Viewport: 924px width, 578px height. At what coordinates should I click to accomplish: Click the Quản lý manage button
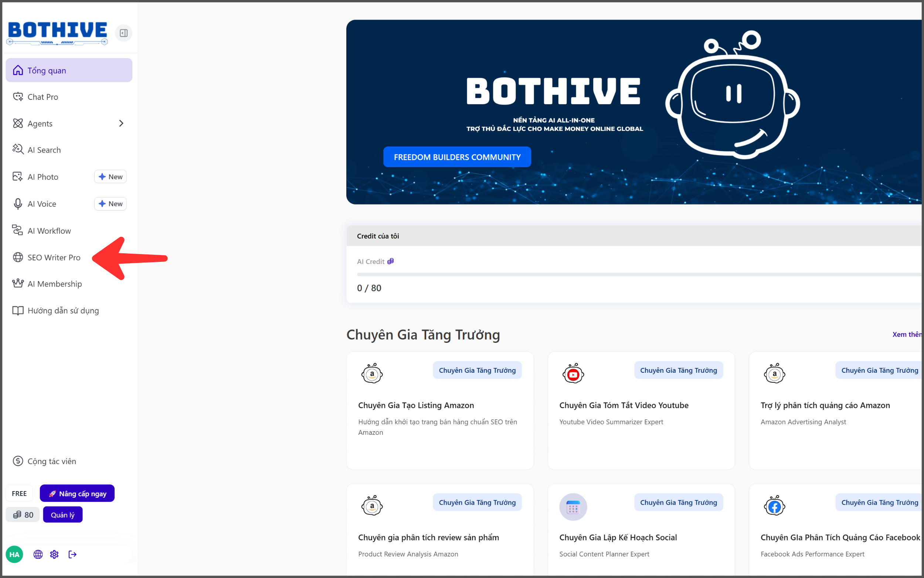pos(63,515)
